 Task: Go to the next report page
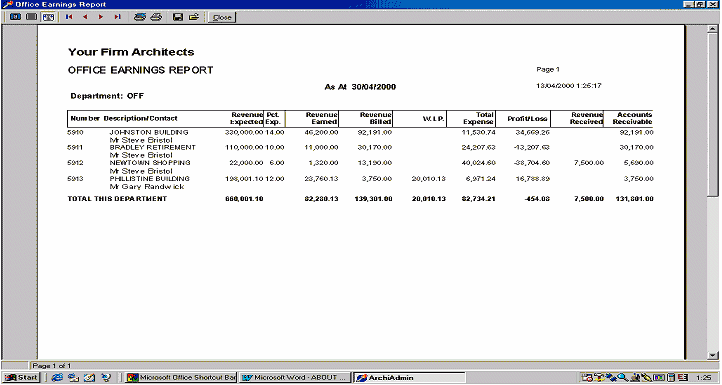pos(101,17)
